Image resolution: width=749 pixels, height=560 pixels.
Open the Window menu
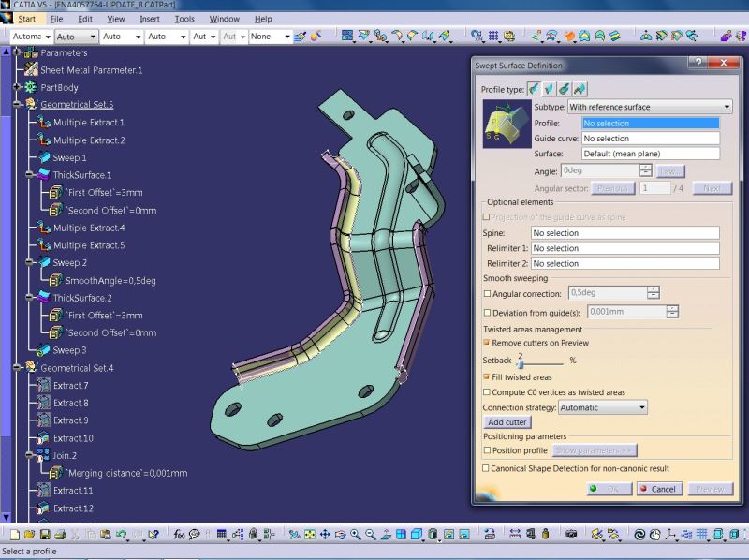[224, 19]
